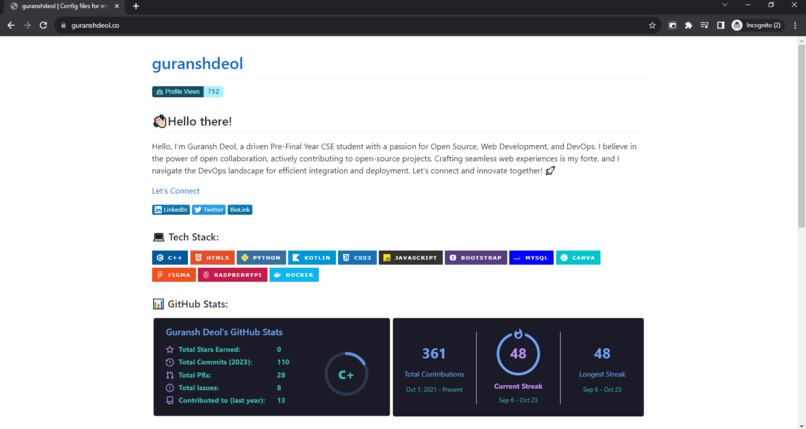Viewport: 806px width, 429px height.
Task: Click the GitHub Stats: heading
Action: (190, 304)
